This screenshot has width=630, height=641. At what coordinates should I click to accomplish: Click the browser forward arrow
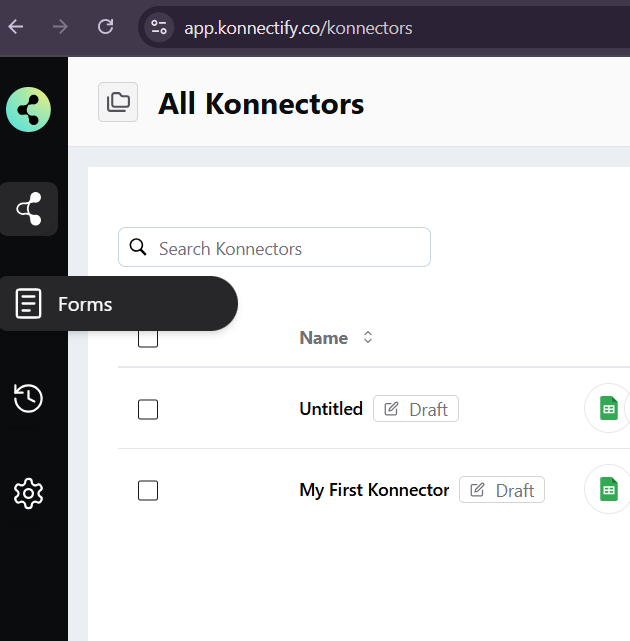tap(61, 27)
